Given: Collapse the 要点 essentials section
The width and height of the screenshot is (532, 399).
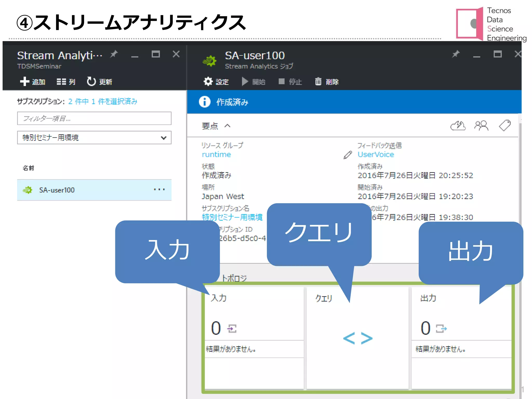Looking at the screenshot, I should (x=216, y=126).
